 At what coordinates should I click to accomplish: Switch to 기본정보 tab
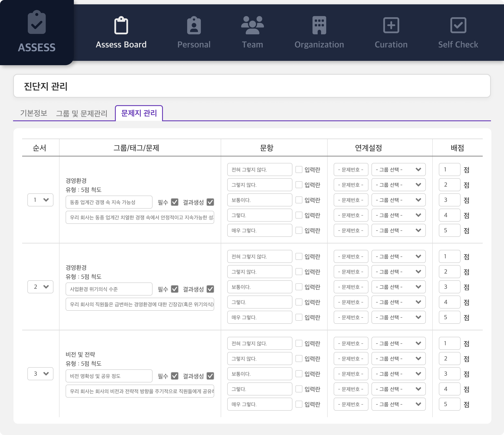tap(34, 113)
